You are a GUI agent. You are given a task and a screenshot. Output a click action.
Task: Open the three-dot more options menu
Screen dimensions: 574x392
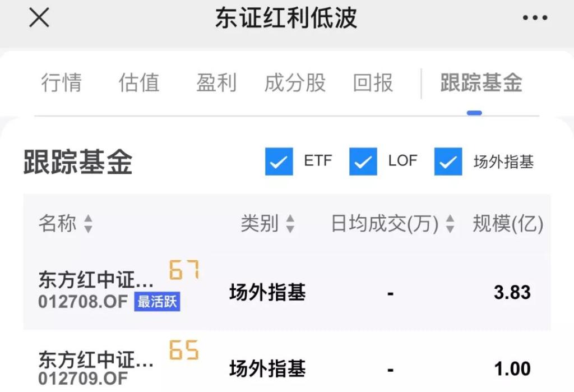coord(535,17)
